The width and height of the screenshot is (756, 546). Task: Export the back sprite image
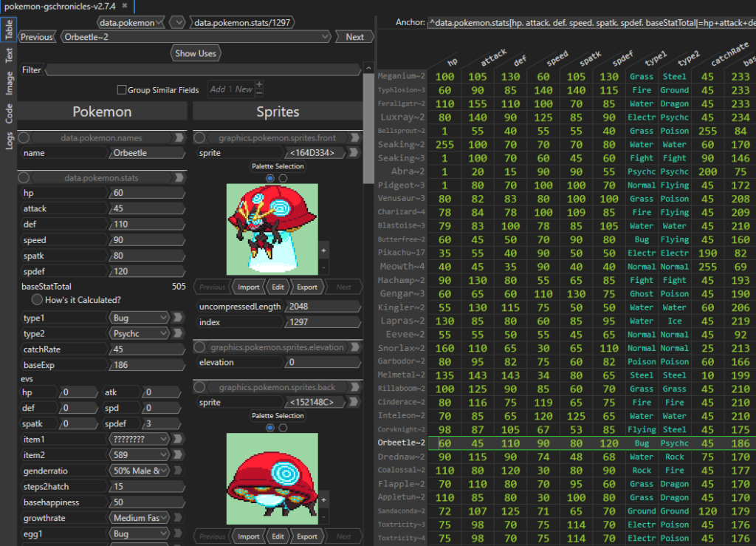[306, 536]
